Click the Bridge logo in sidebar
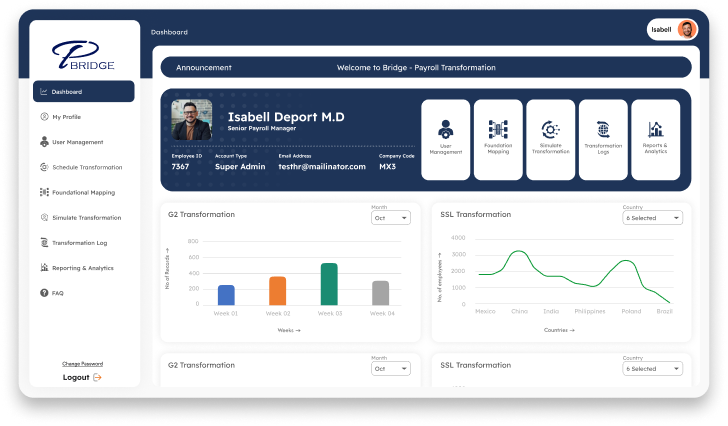This screenshot has width=728, height=426. coord(84,55)
